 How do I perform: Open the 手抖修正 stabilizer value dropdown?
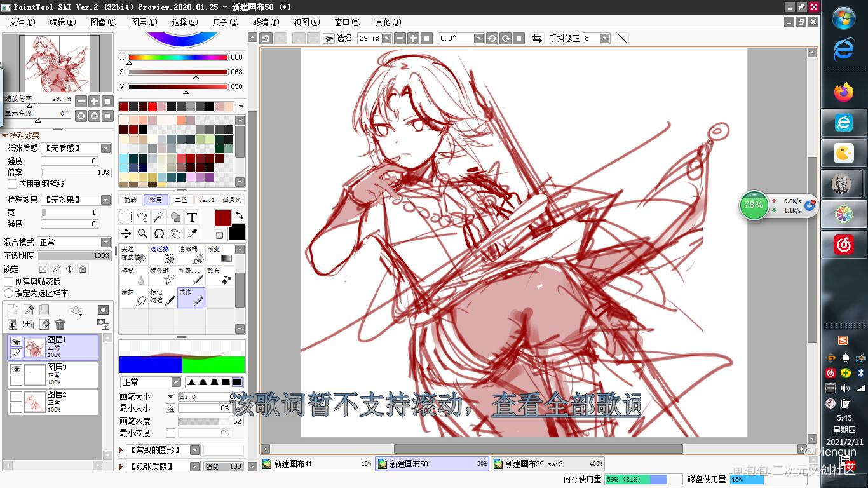coord(604,38)
